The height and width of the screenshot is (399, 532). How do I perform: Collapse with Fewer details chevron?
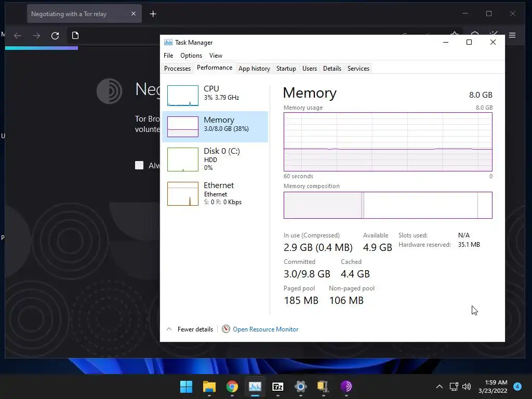[x=169, y=329]
